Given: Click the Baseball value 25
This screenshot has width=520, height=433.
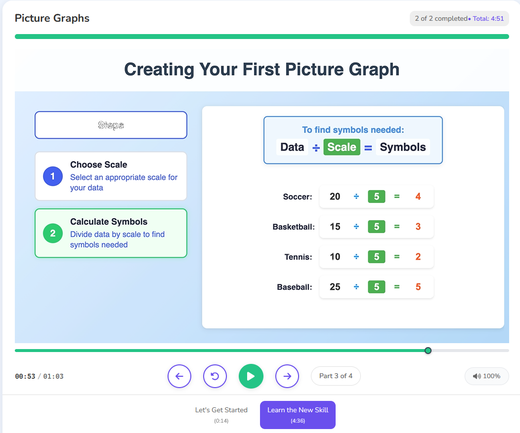Looking at the screenshot, I should pos(335,287).
